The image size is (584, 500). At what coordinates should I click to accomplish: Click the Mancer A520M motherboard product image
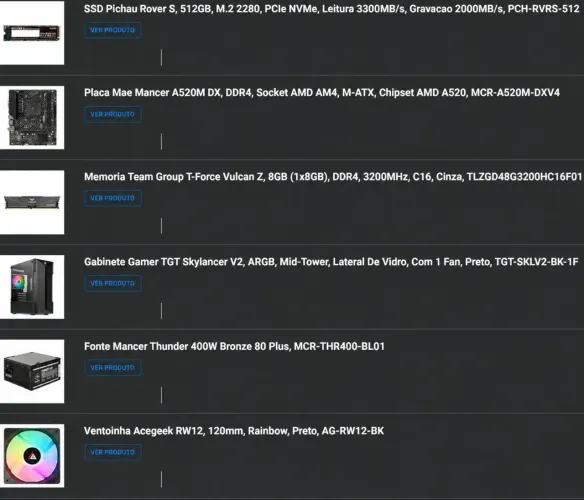point(32,117)
